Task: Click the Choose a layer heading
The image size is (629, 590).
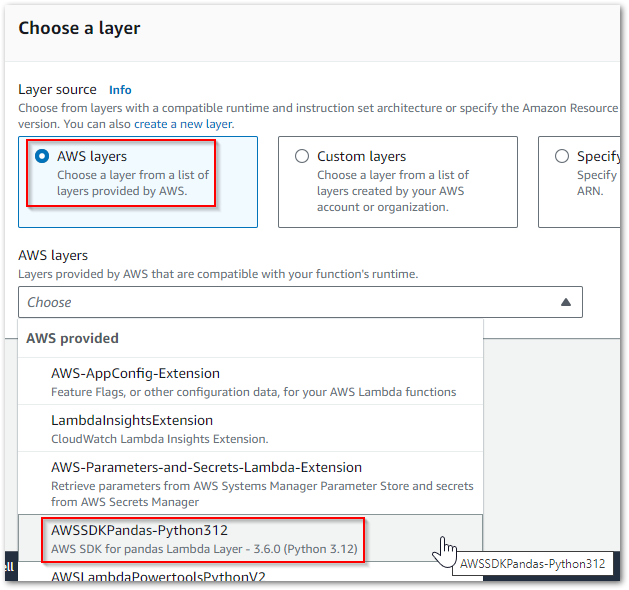Action: tap(79, 28)
